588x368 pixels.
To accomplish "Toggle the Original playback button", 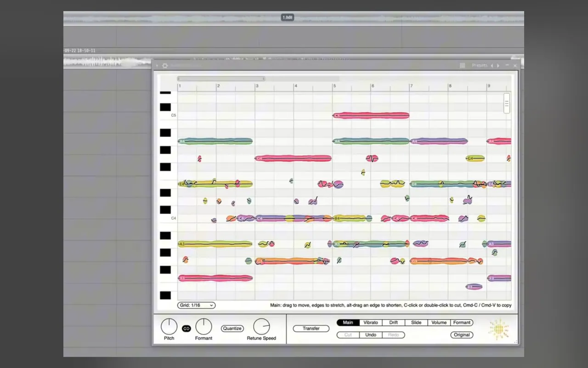I will (462, 335).
